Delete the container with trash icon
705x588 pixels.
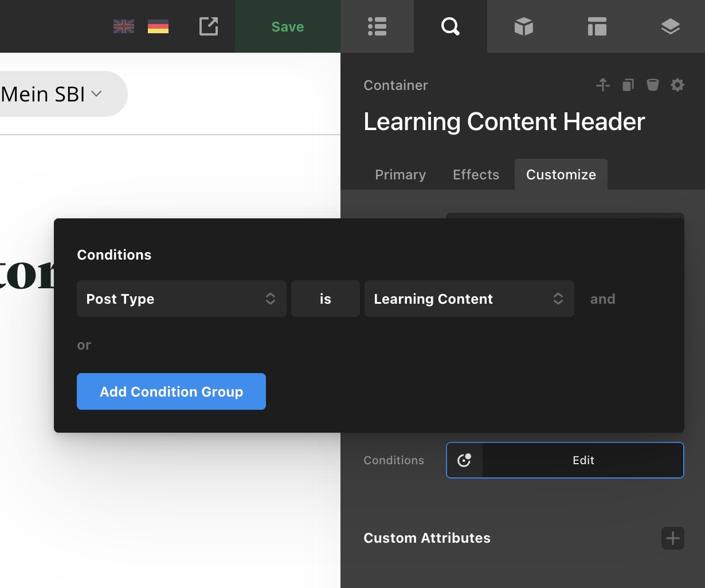click(x=653, y=85)
